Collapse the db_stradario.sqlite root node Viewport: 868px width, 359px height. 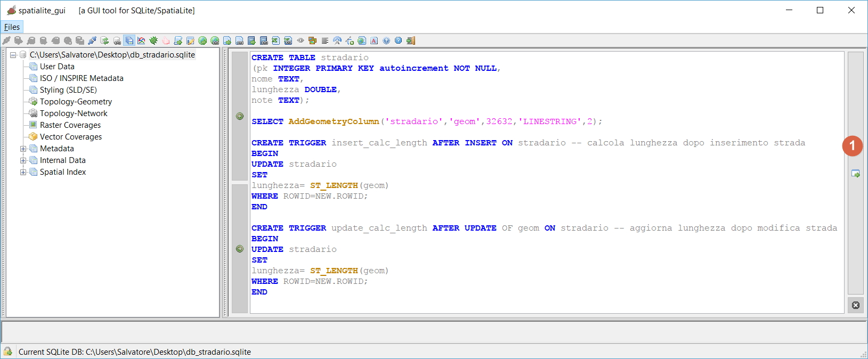[13, 55]
